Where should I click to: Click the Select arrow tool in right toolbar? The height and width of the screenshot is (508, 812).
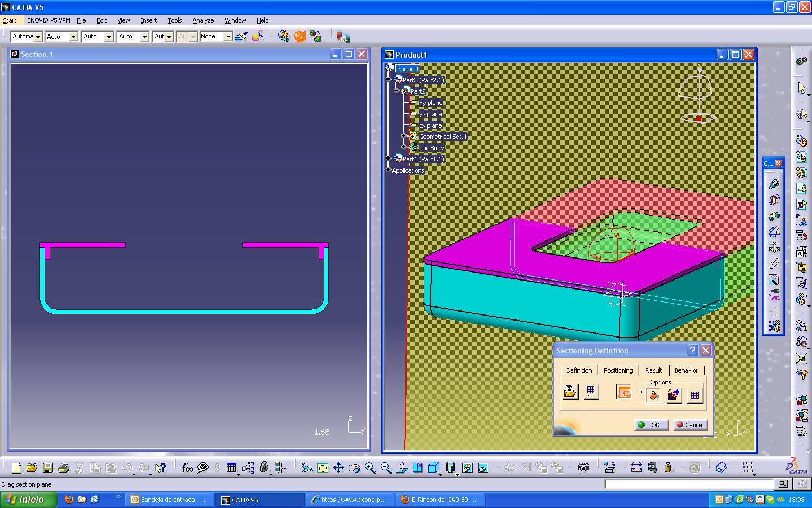[801, 88]
